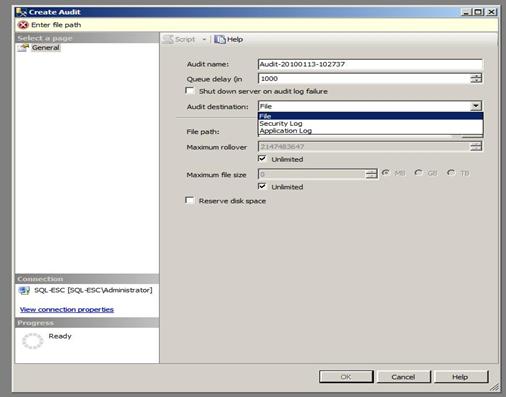Click the Queue delay spinner arrows
This screenshot has height=397, width=506.
pos(476,79)
